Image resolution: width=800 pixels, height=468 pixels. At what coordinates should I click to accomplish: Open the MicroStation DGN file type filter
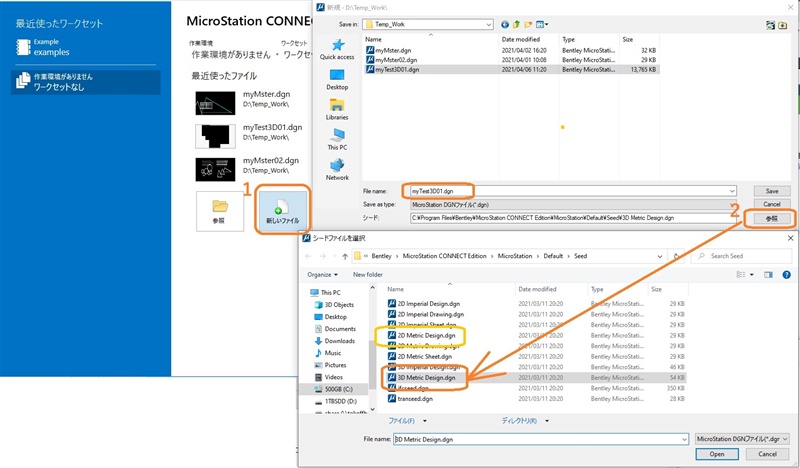tap(742, 439)
